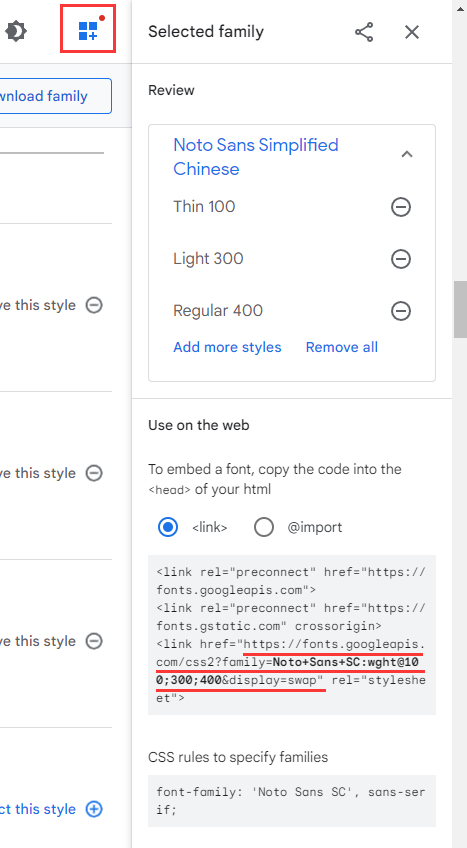Screen dimensions: 467x848
Task: Toggle the dark theme brightness icon
Action: 15,31
